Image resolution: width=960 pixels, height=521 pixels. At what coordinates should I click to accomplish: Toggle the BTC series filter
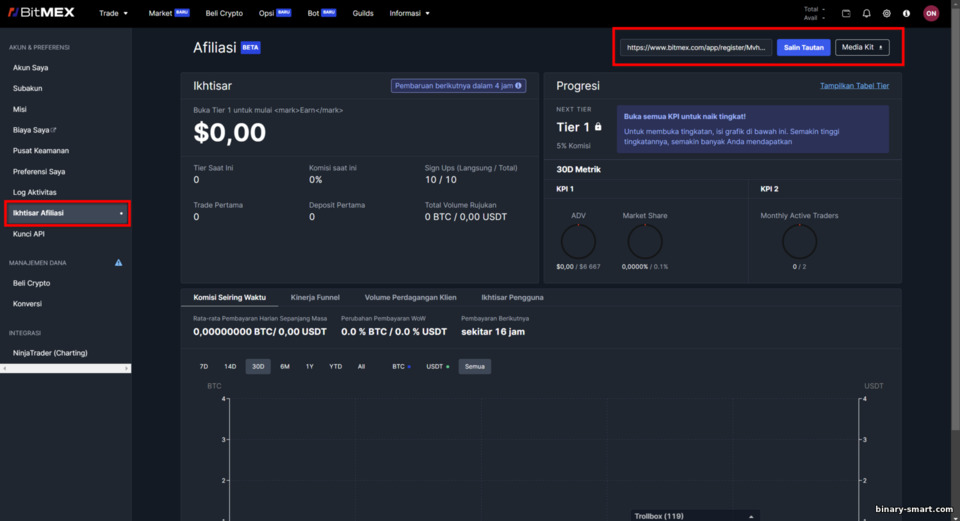401,367
